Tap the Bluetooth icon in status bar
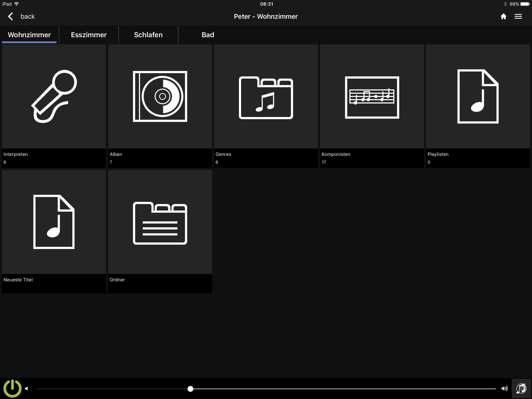532x399 pixels. pyautogui.click(x=505, y=4)
